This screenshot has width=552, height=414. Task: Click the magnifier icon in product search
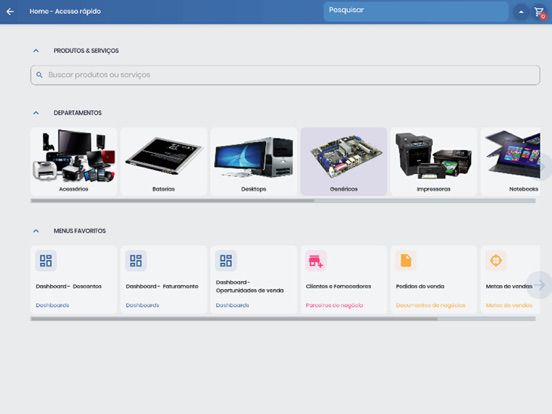click(x=39, y=75)
